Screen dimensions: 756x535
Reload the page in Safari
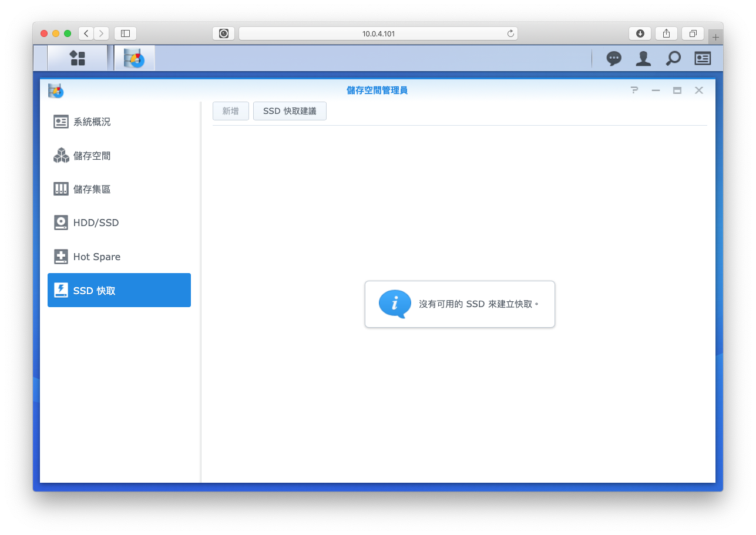click(x=510, y=33)
